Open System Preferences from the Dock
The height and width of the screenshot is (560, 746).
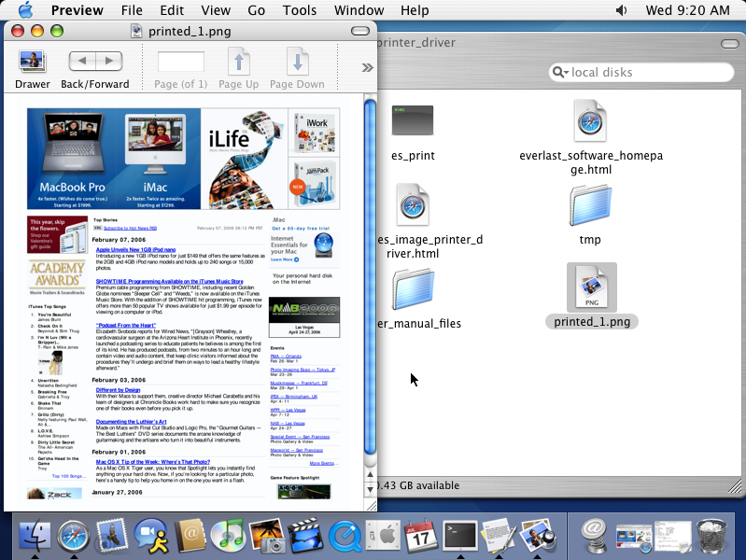383,535
